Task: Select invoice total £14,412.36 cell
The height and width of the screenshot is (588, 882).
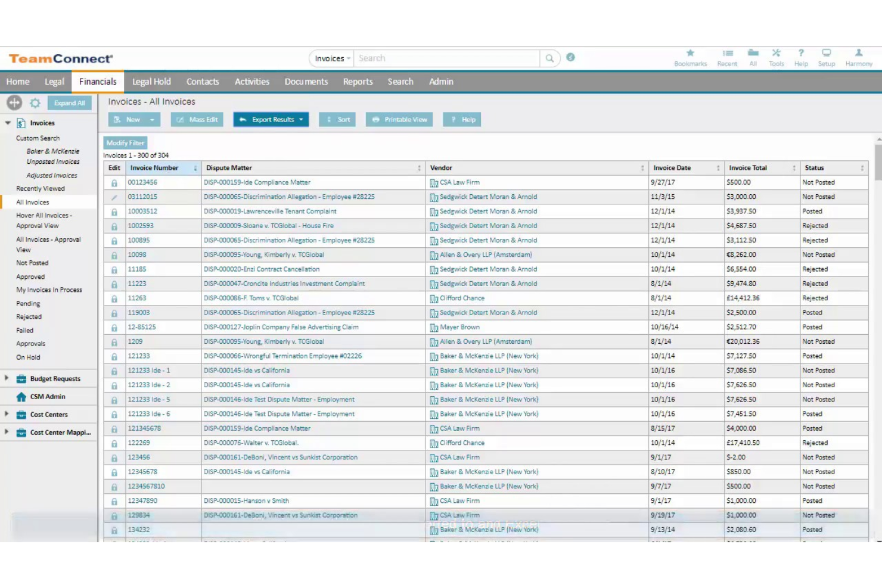Action: coord(762,298)
